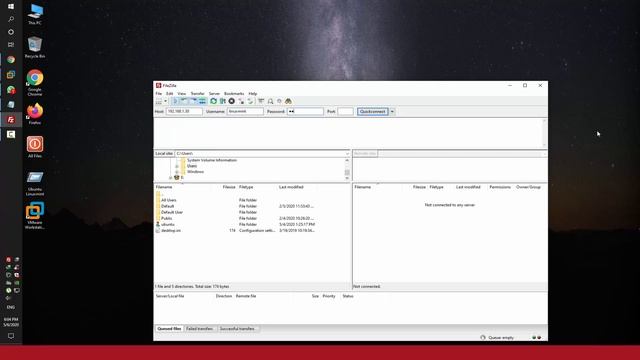Click the Host input field
The image size is (640, 360).
[184, 111]
